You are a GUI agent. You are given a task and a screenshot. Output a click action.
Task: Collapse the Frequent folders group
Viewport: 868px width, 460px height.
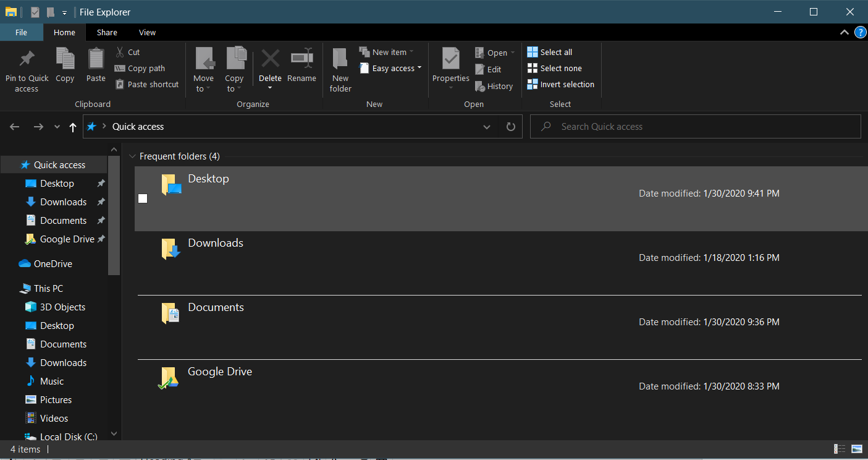[132, 156]
